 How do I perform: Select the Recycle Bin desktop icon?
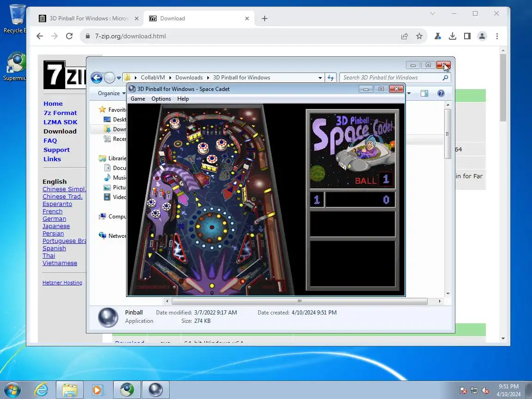tap(15, 18)
